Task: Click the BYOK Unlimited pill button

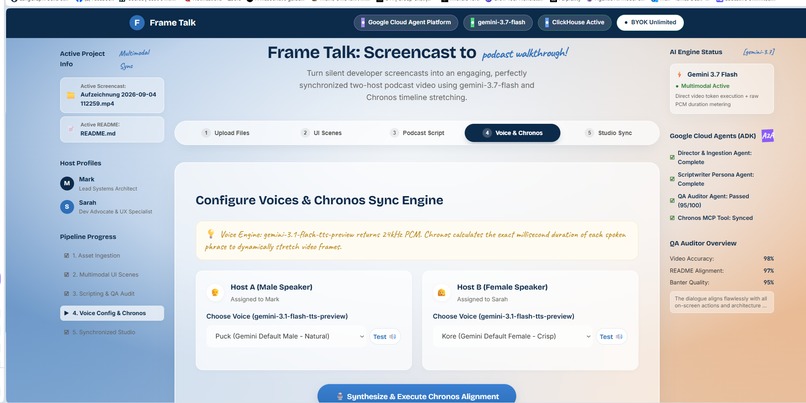Action: point(650,23)
